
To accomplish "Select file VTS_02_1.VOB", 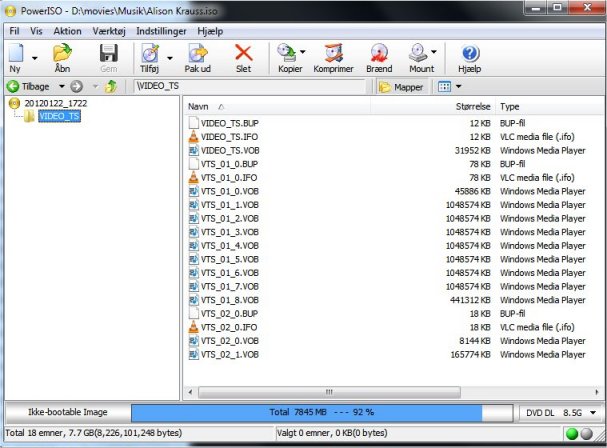I will click(230, 354).
